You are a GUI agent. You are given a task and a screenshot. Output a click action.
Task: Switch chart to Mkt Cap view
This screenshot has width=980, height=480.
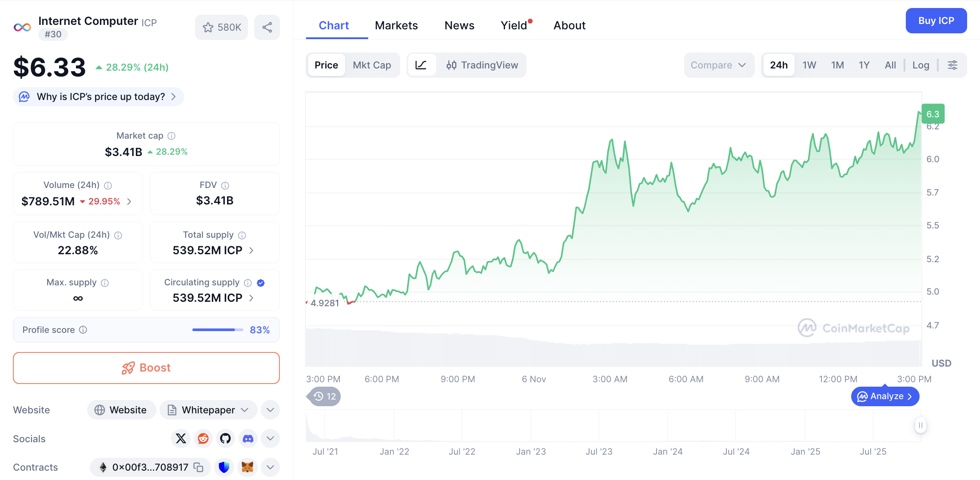[372, 65]
